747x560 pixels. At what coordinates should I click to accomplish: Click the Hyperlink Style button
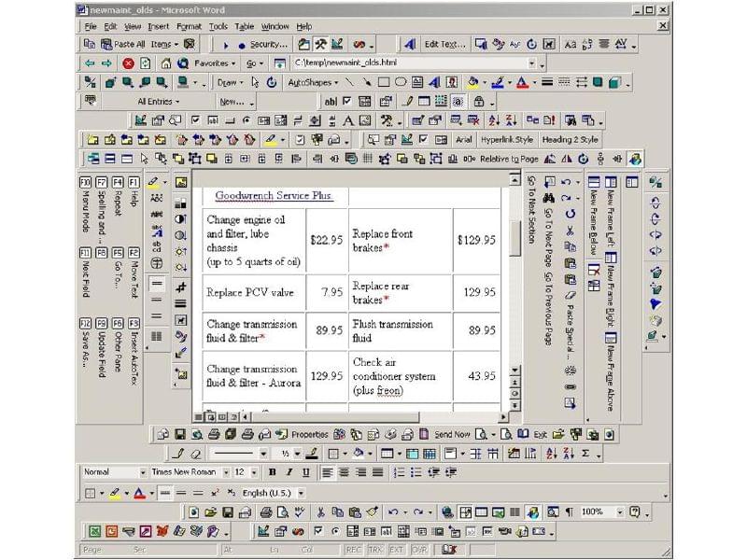[507, 139]
